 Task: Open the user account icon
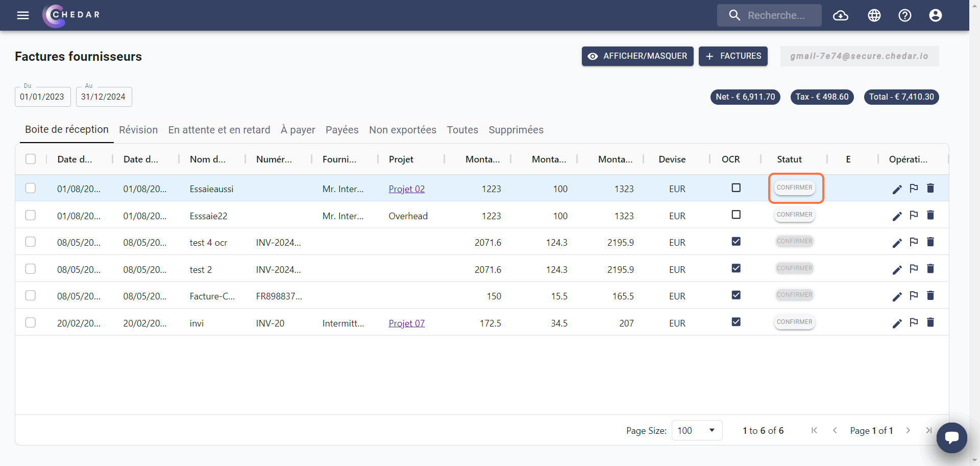tap(936, 15)
